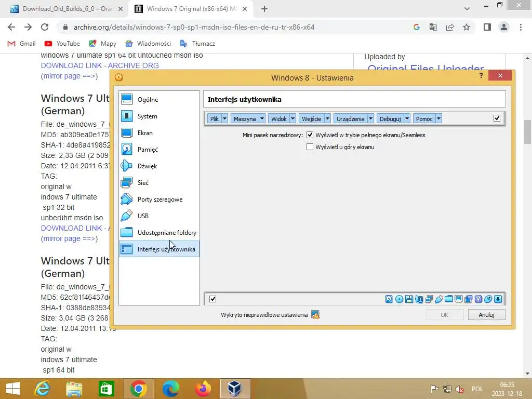Click the Anuluj button
The height and width of the screenshot is (399, 532).
coord(486,315)
